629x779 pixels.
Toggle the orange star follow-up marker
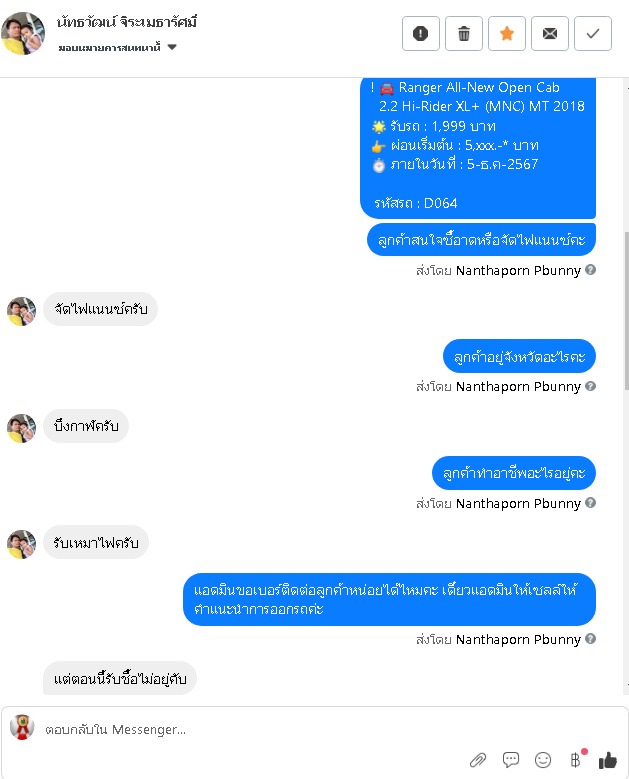click(507, 33)
